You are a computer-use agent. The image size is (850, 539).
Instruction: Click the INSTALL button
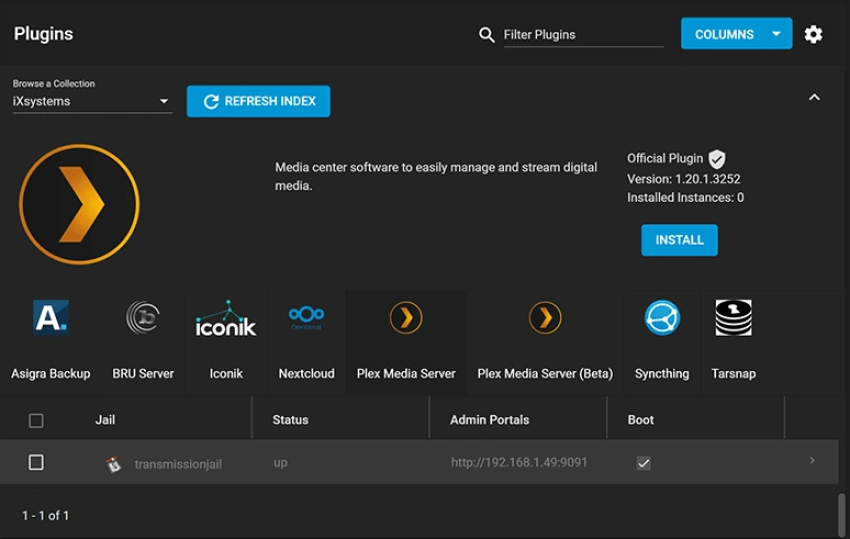[679, 240]
